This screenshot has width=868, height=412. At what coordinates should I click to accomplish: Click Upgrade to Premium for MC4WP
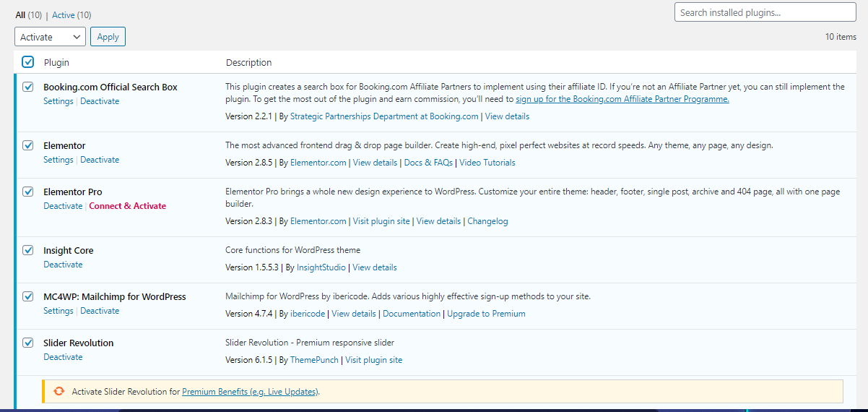click(x=486, y=314)
